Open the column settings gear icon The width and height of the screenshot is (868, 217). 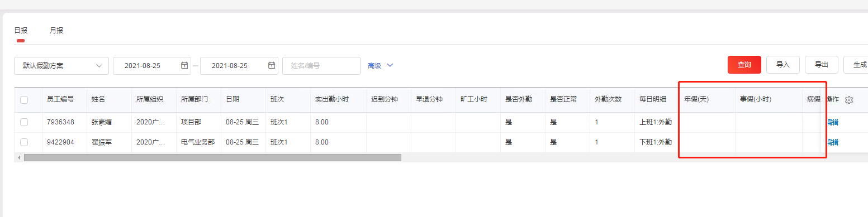pos(849,100)
